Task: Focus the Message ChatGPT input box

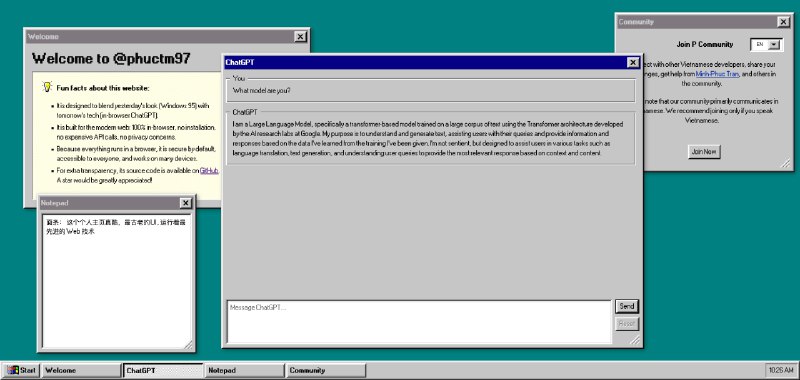Action: click(419, 321)
